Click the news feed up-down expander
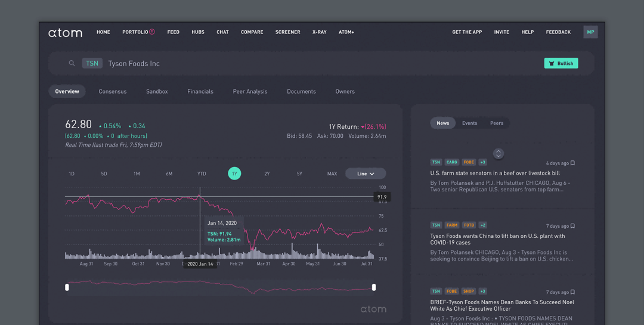The image size is (644, 325). tap(499, 153)
